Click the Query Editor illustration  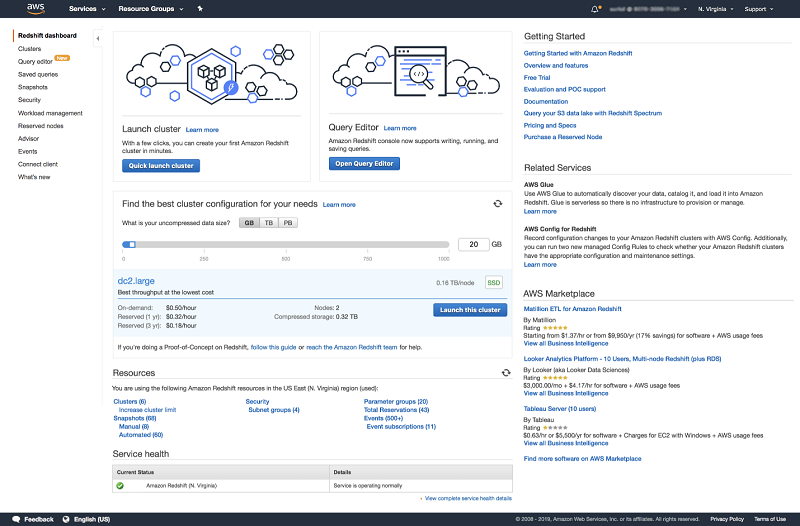coord(416,71)
